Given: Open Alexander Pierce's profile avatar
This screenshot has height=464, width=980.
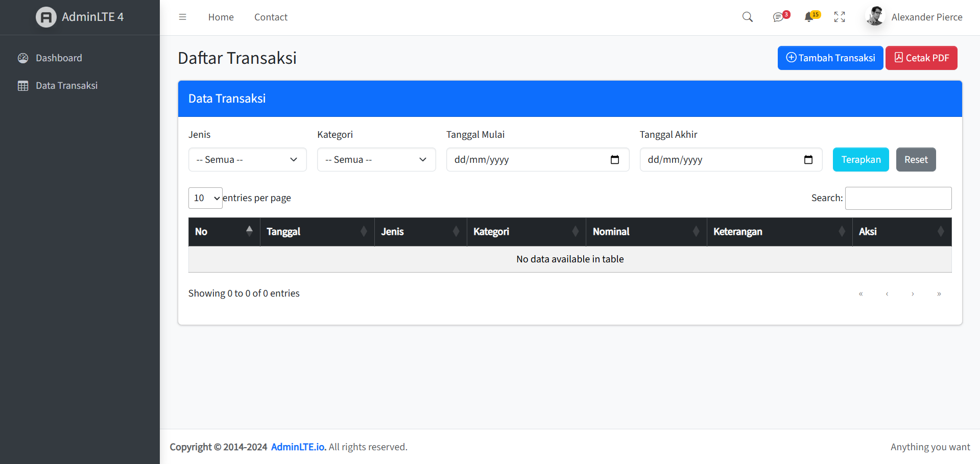Looking at the screenshot, I should (874, 17).
